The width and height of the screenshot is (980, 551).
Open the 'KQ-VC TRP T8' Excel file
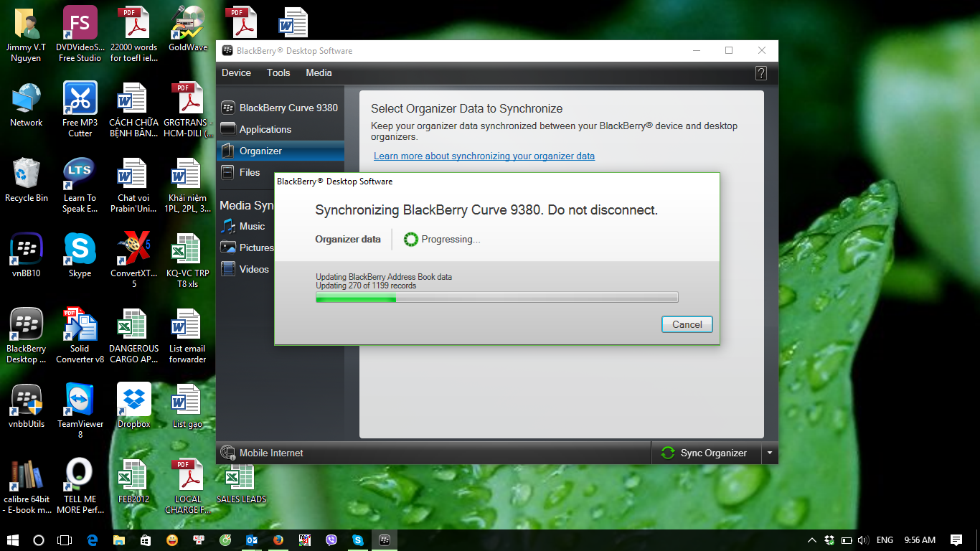188,260
